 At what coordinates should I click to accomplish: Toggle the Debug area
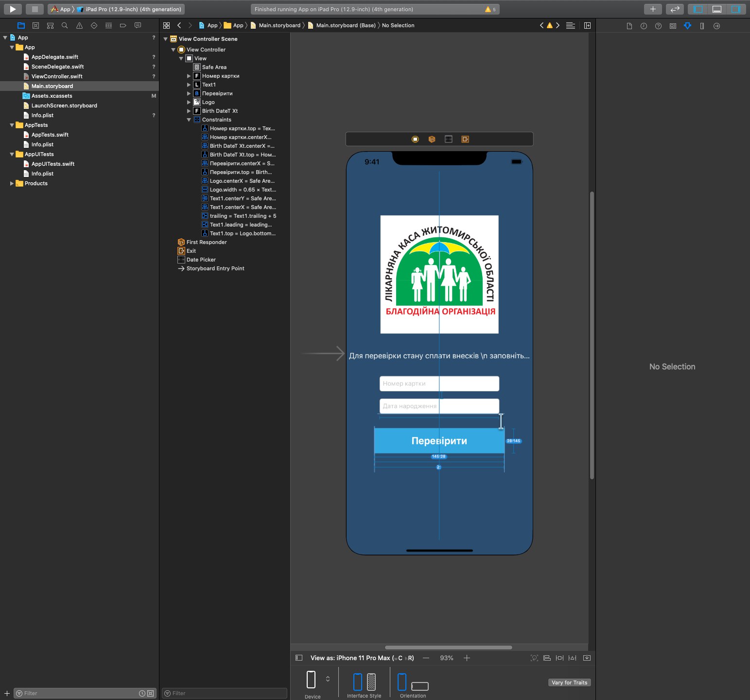(716, 9)
